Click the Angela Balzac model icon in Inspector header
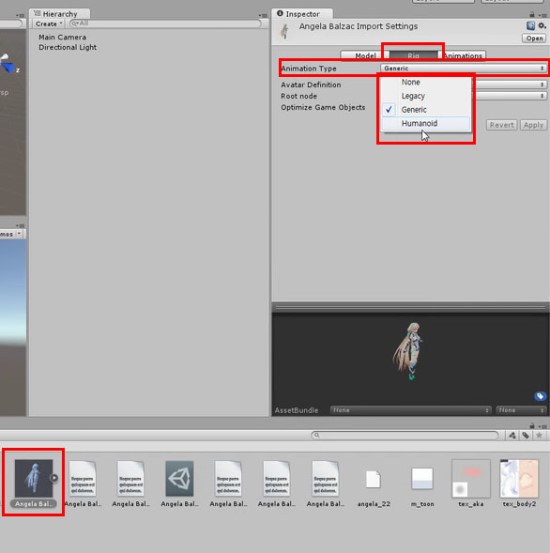The width and height of the screenshot is (550, 553). point(284,31)
